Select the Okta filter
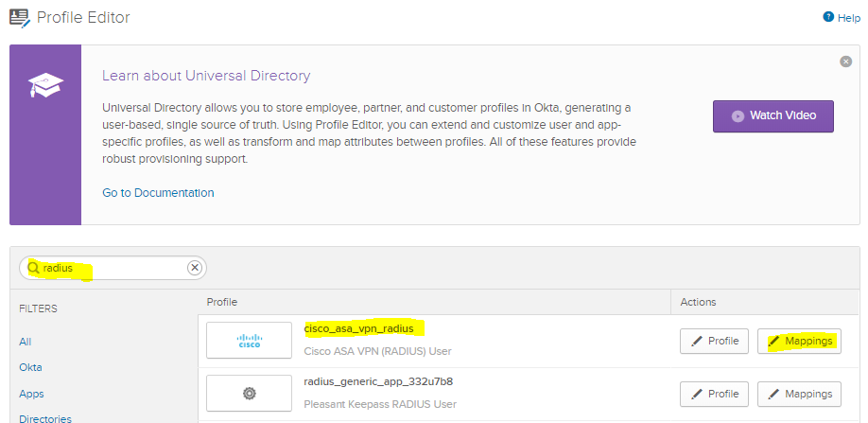This screenshot has height=423, width=868. [x=30, y=367]
